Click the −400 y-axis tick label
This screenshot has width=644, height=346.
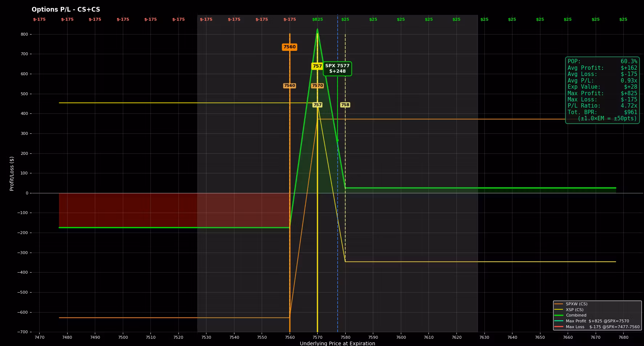(x=22, y=272)
